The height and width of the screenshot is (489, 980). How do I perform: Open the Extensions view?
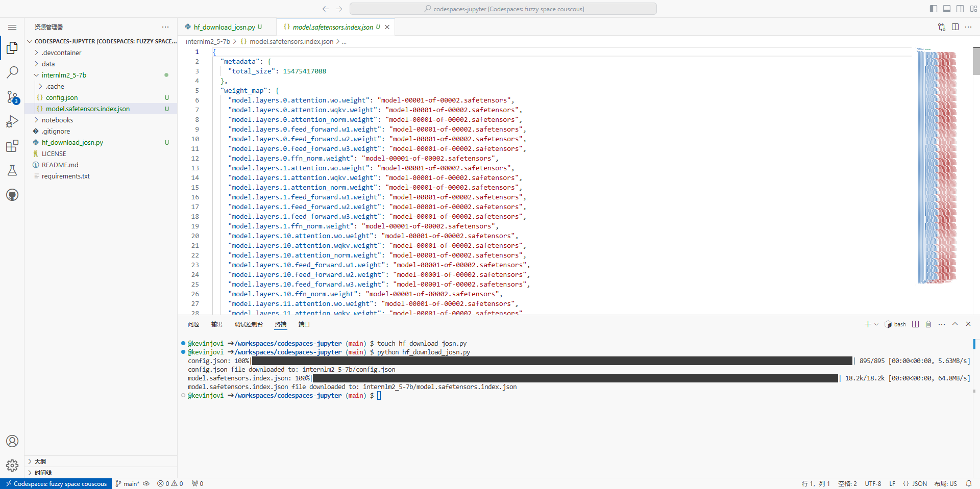click(x=12, y=146)
